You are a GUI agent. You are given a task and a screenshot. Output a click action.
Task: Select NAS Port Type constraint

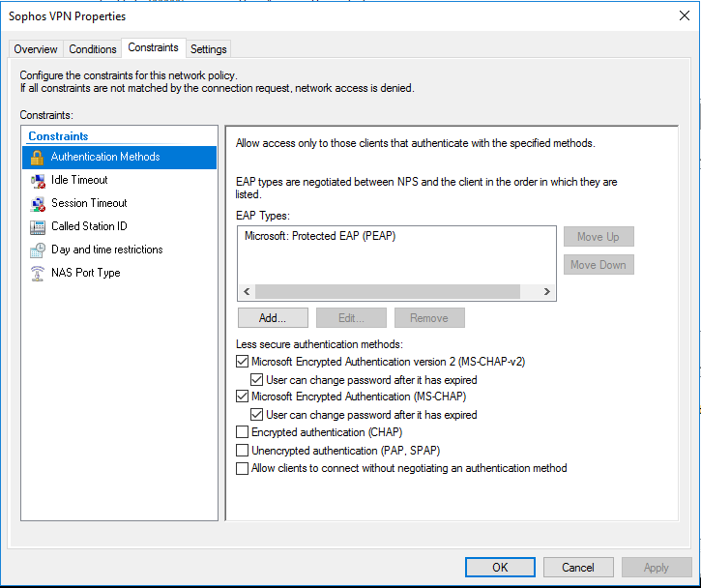pos(119,274)
